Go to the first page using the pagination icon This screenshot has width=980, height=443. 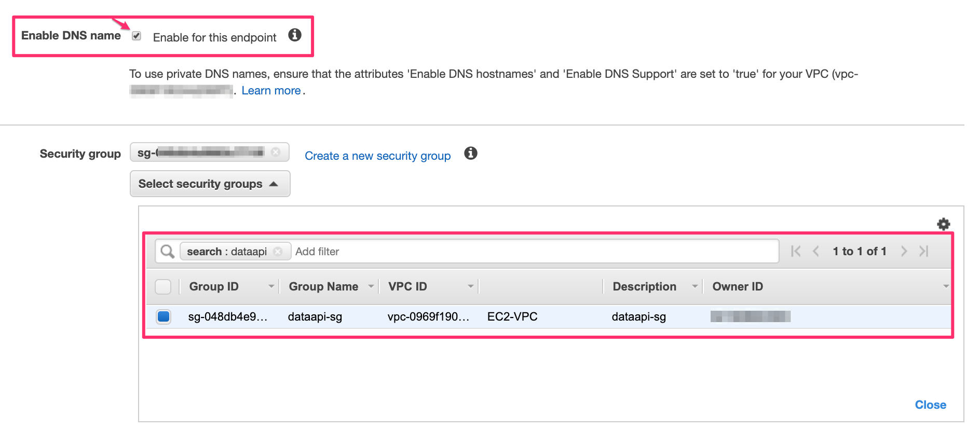795,251
